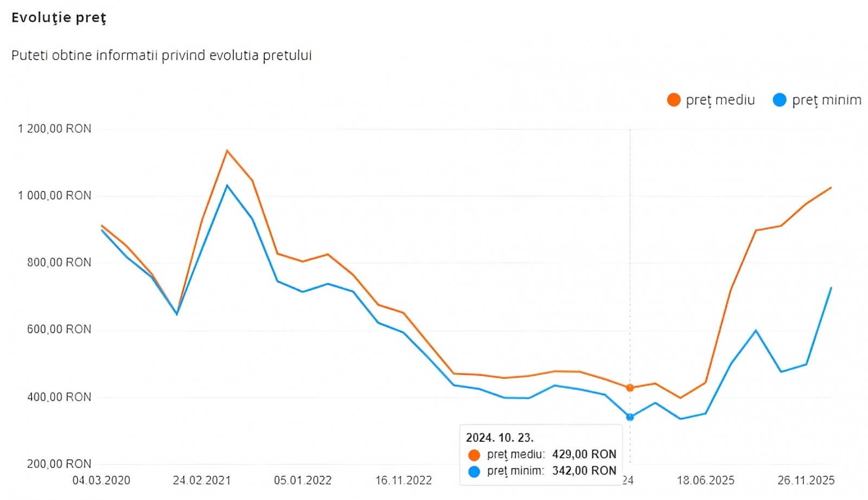Select the 05.01.2022 x-axis date label
This screenshot has width=868, height=500.
303,480
